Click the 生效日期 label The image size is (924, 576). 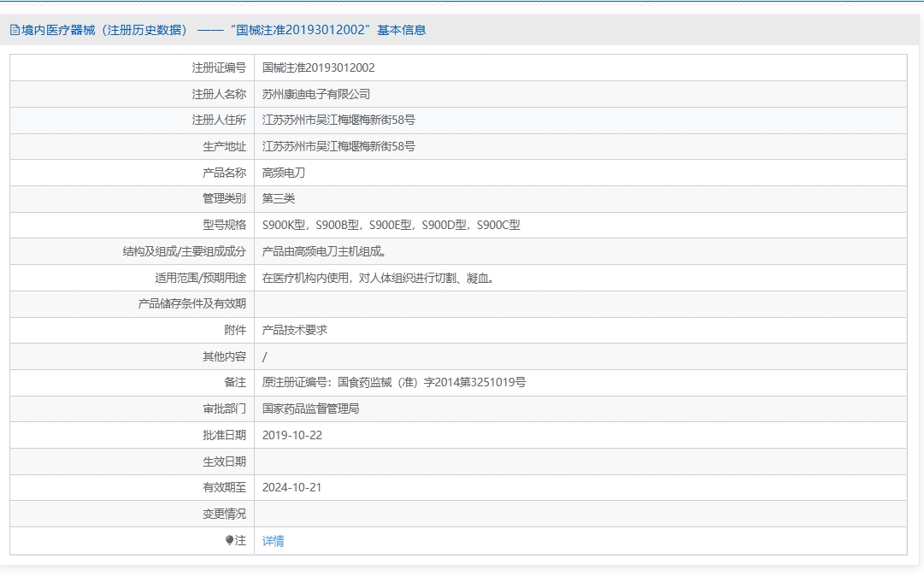pyautogui.click(x=224, y=461)
